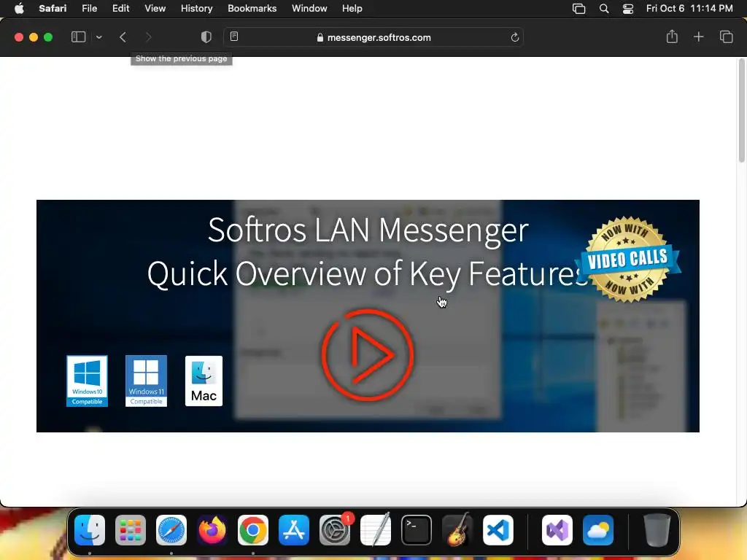Open the privacy report shield icon

tap(206, 37)
